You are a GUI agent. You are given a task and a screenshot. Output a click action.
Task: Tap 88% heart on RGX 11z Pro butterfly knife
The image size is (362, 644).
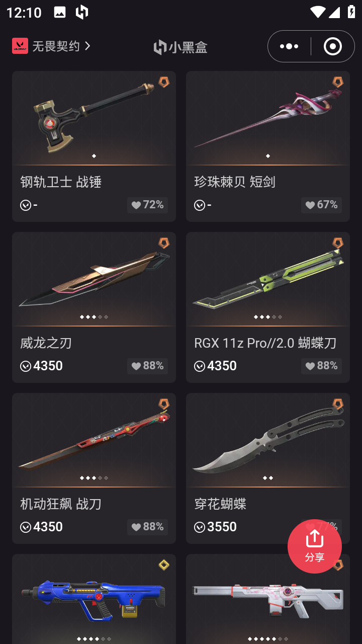[321, 366]
